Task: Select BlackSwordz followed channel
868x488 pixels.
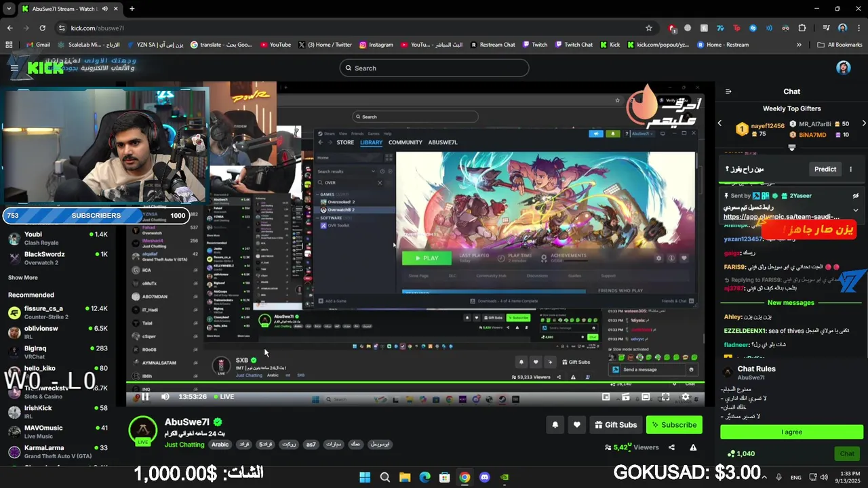Action: [58, 258]
